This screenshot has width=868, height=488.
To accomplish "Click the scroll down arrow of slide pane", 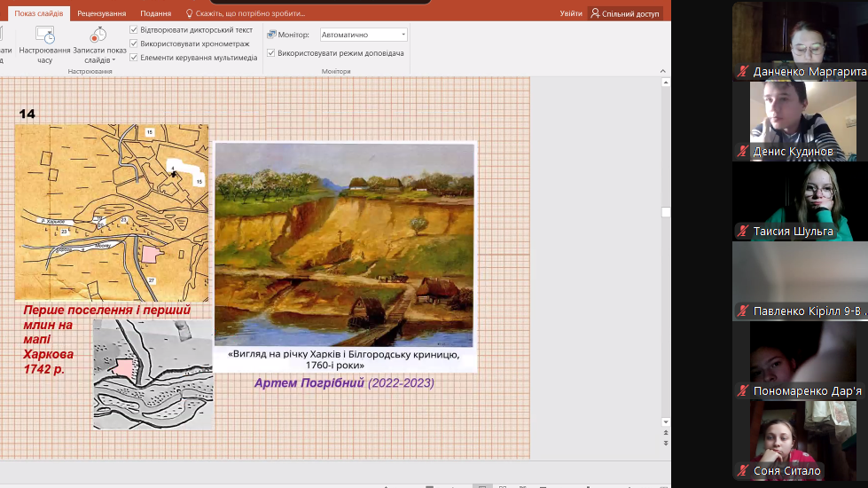I will tap(666, 422).
